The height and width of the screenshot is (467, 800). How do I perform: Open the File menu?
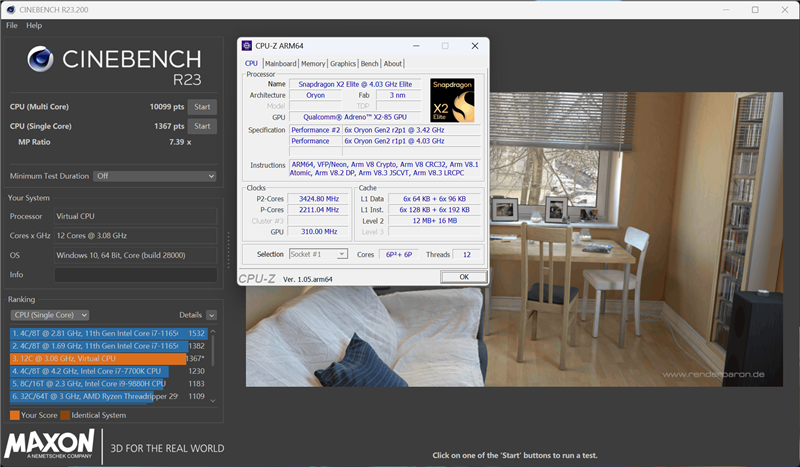12,26
